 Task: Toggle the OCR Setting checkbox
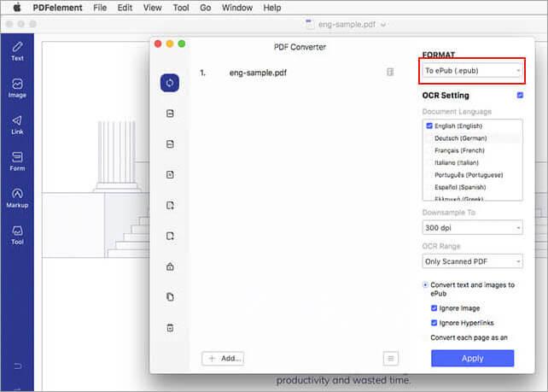pyautogui.click(x=520, y=95)
